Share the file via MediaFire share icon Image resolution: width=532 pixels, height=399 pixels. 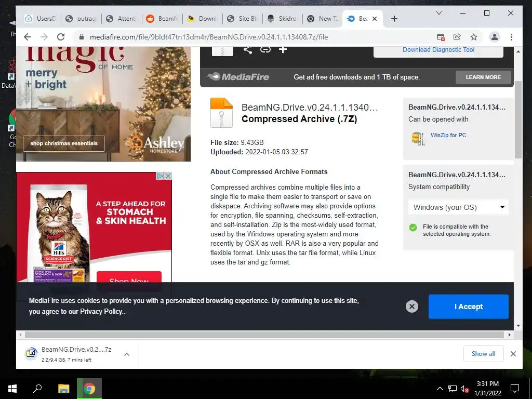point(248,49)
